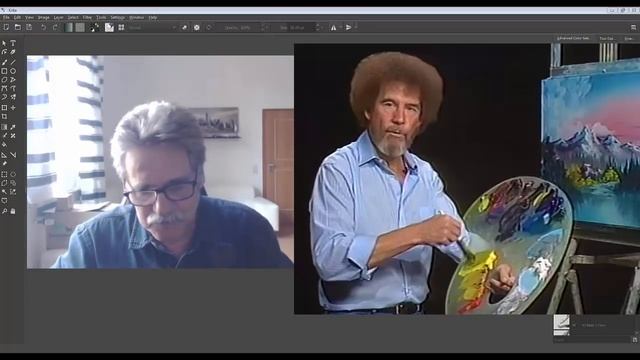This screenshot has height=360, width=640.
Task: Select the Transform tool
Action: coord(4,108)
